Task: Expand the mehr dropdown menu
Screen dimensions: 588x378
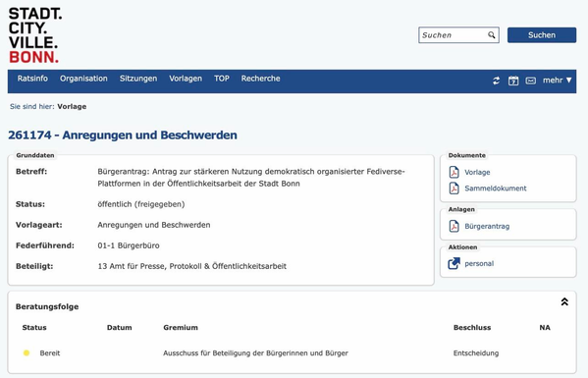Action: (557, 80)
